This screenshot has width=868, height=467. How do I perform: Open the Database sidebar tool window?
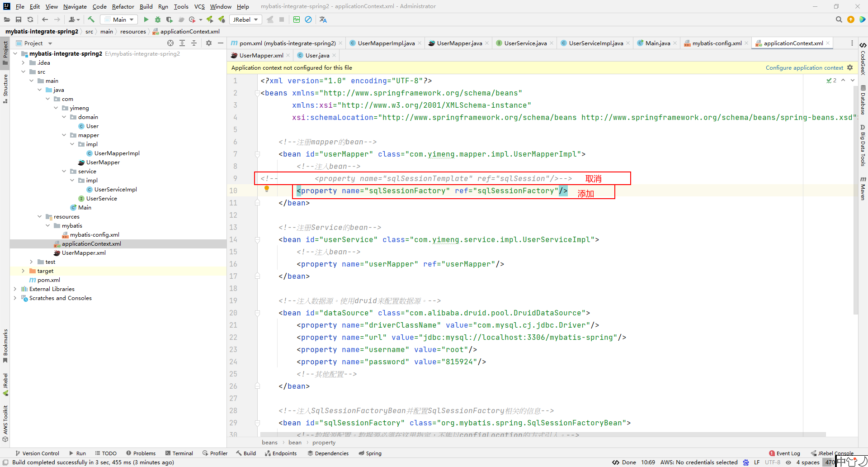(x=863, y=100)
